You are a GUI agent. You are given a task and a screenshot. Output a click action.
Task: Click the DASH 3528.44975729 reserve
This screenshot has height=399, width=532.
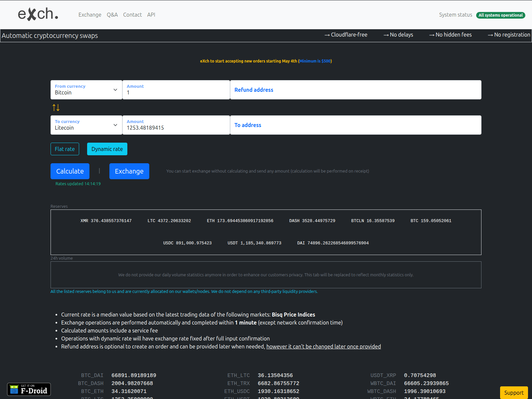click(312, 221)
